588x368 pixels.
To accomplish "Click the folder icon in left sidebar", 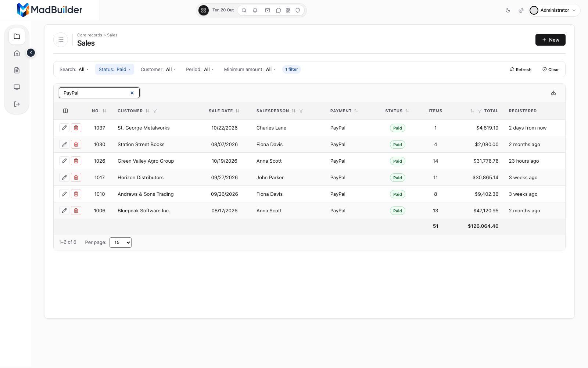I will [17, 36].
